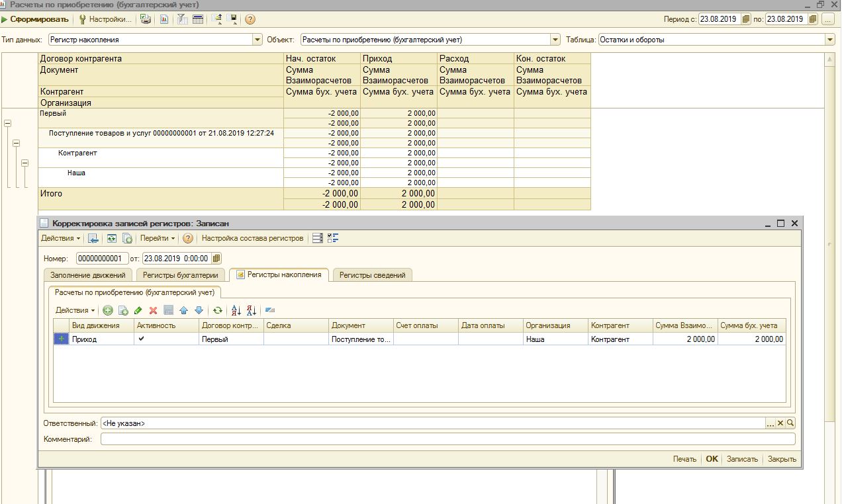Open help in the report toolbar
Image resolution: width=842 pixels, height=504 pixels.
click(x=250, y=19)
